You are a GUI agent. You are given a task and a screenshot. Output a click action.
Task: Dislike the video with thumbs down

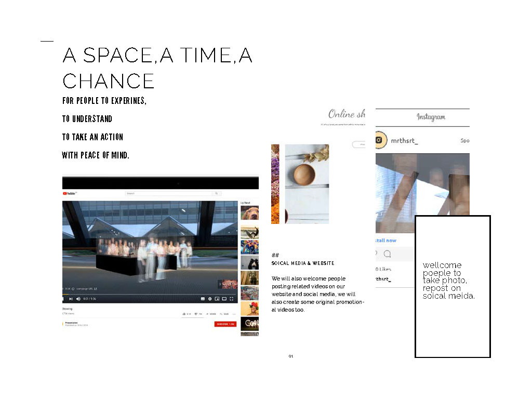(196, 314)
